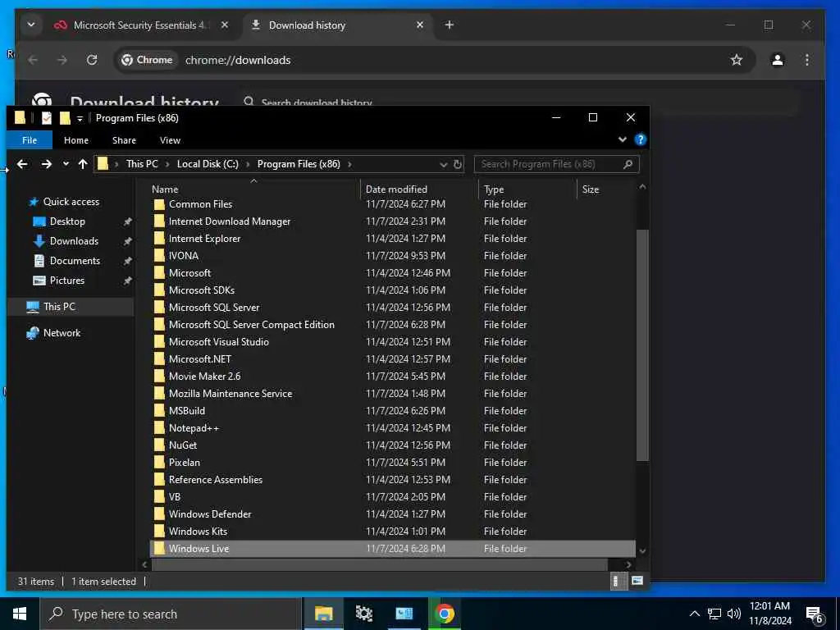Select This PC in the address breadcrumb
The height and width of the screenshot is (630, 840).
click(142, 164)
